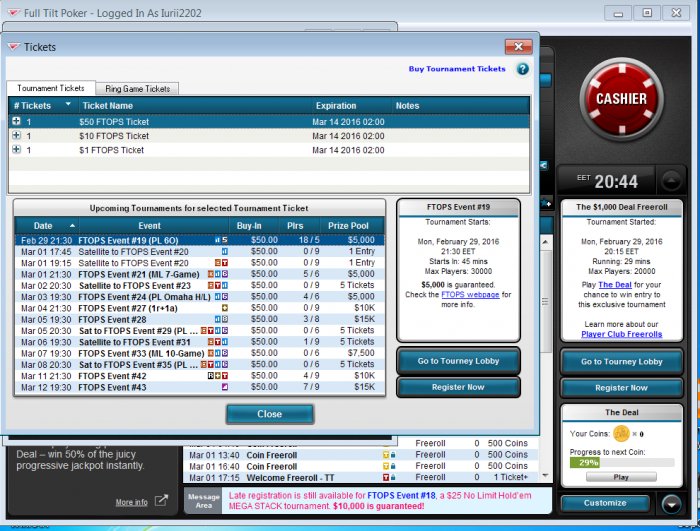Image resolution: width=700 pixels, height=531 pixels.
Task: Sort by Buy-In column header
Action: pos(254,226)
